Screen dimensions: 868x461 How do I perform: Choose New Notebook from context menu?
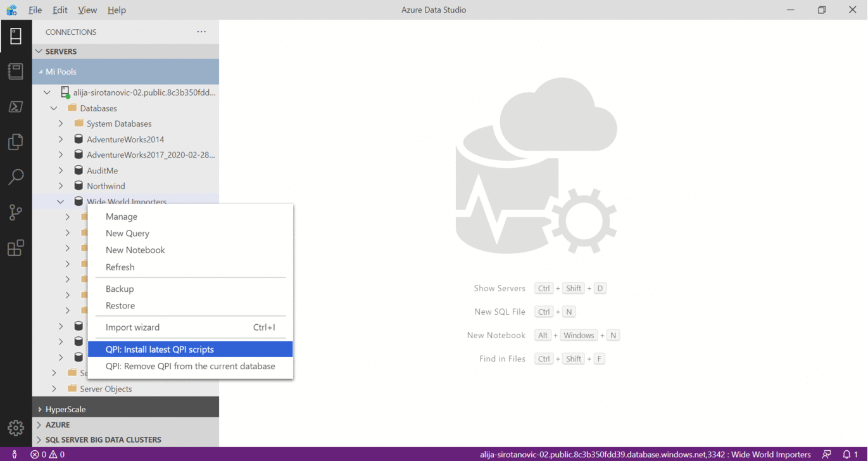pos(190,250)
